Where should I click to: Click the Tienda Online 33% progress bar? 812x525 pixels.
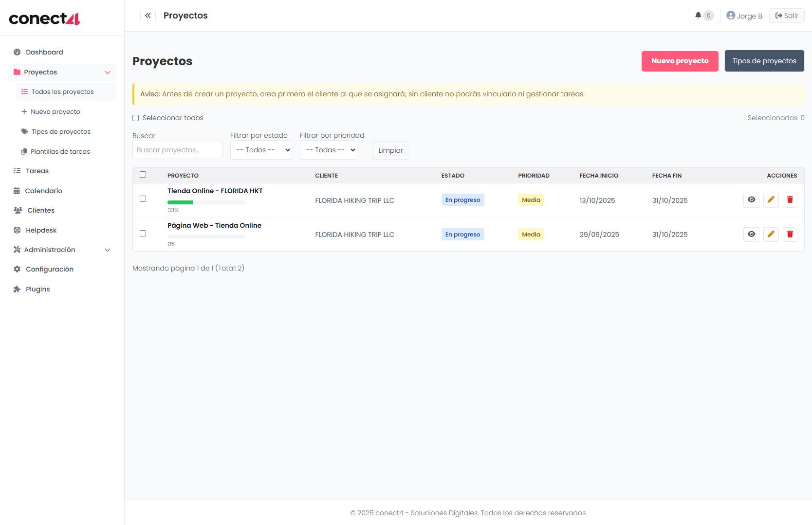click(x=206, y=202)
